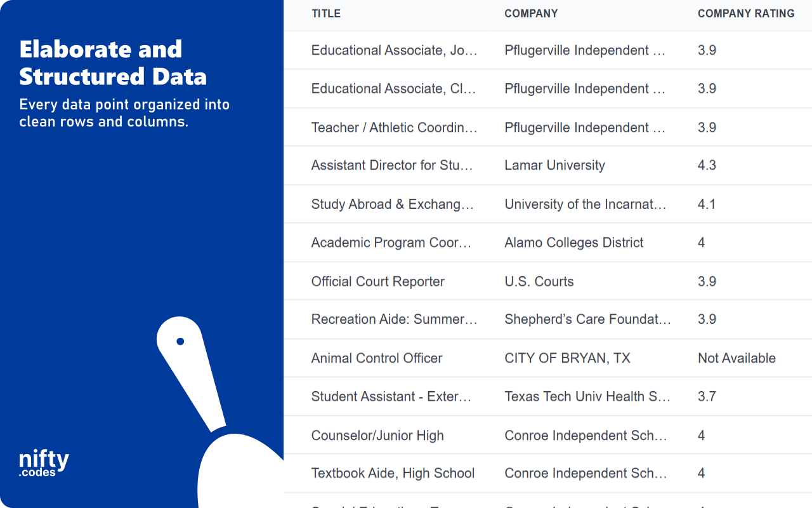Open the Assistant Director for Stu… row
This screenshot has width=812, height=508.
pyautogui.click(x=547, y=165)
